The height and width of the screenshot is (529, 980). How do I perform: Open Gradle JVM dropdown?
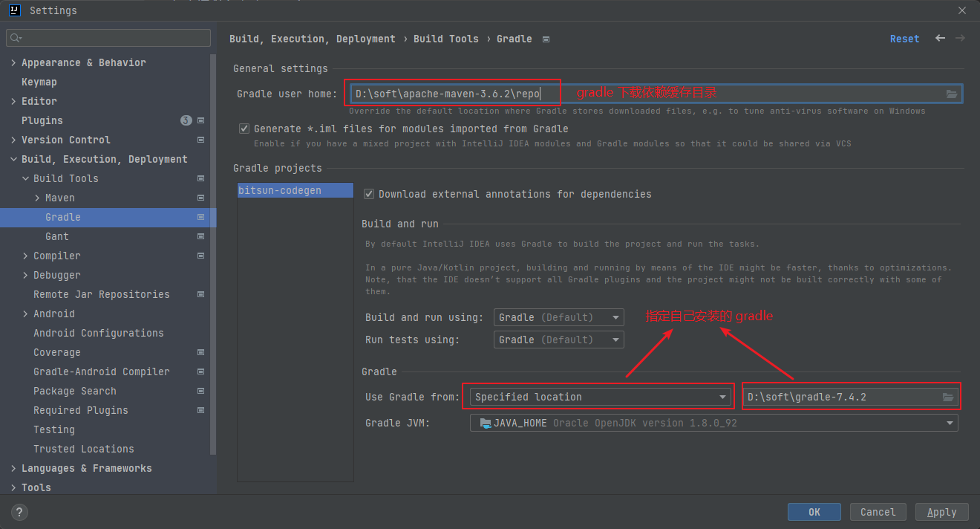click(714, 423)
